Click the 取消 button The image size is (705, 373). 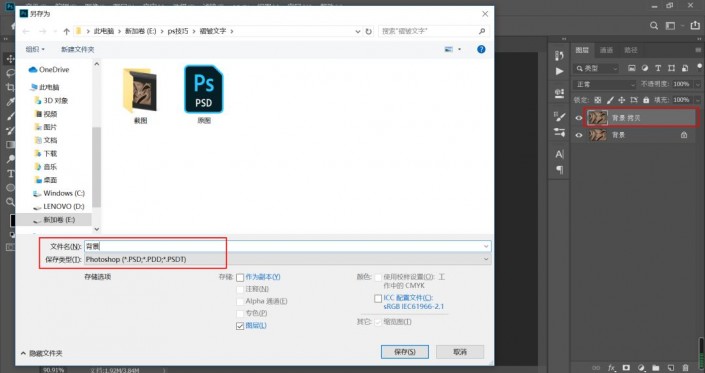pos(460,352)
